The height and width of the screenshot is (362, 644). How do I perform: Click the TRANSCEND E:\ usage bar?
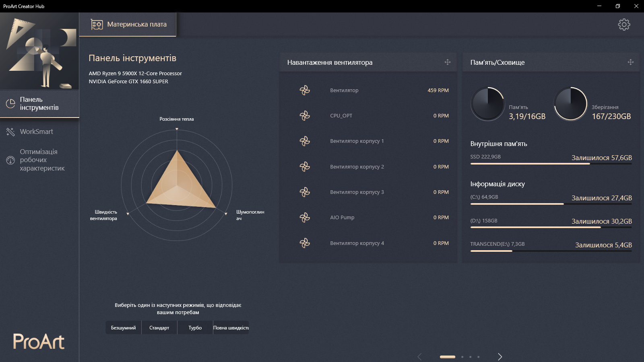551,251
